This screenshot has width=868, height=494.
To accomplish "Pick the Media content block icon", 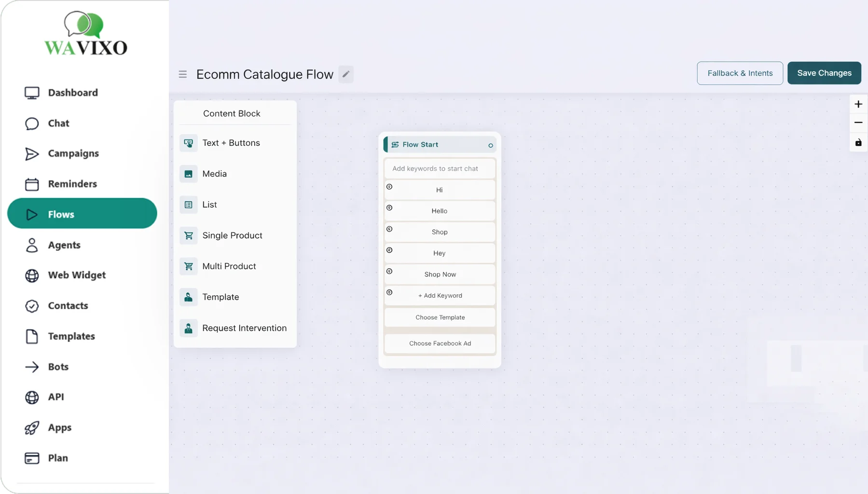I will point(189,174).
